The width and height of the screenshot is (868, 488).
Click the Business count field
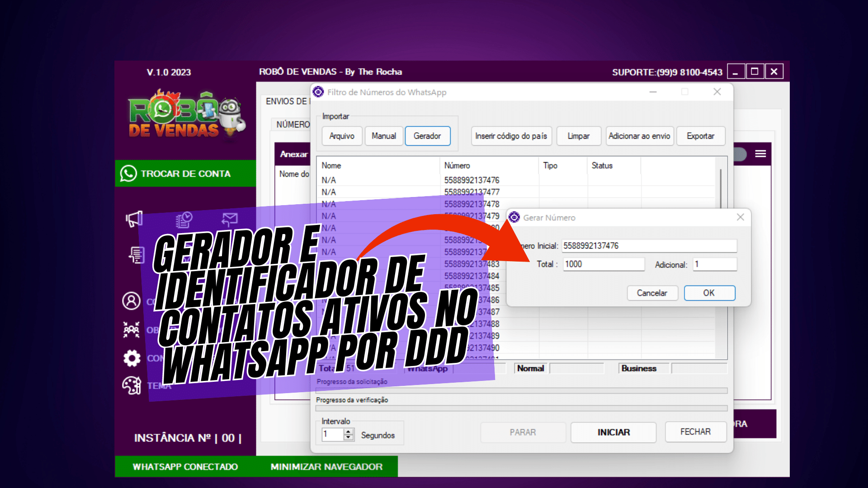(699, 368)
